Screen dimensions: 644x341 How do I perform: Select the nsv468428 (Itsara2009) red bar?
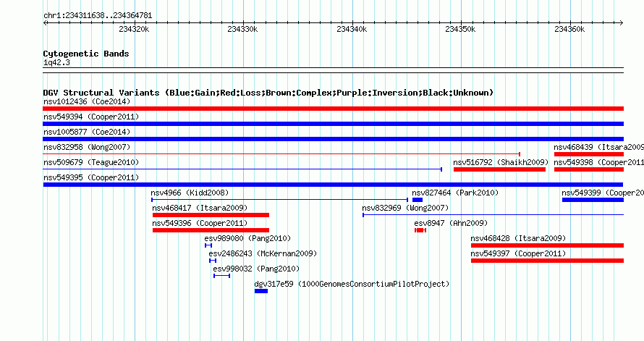pos(547,245)
